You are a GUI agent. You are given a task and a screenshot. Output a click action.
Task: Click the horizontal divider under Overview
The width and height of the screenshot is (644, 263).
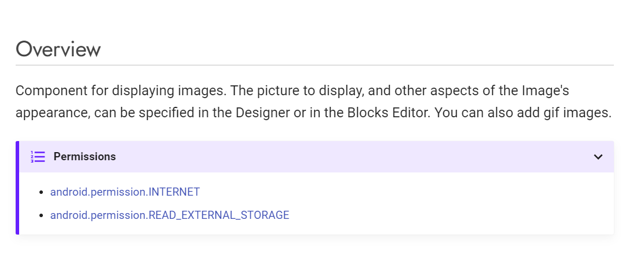pos(315,65)
